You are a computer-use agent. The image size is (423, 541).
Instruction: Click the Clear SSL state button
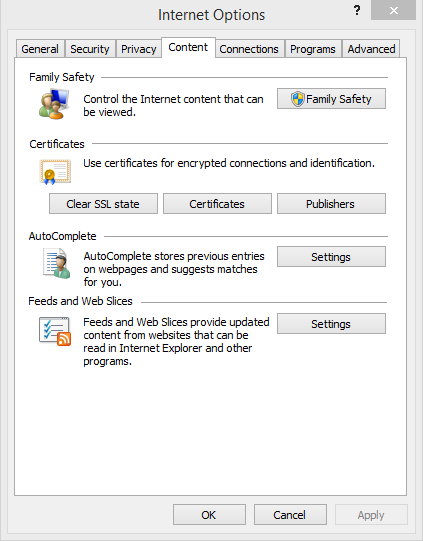coord(103,204)
